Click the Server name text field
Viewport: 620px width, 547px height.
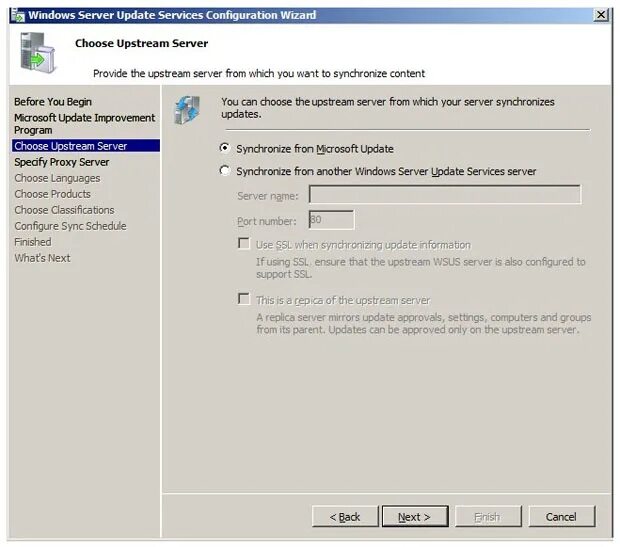[445, 195]
